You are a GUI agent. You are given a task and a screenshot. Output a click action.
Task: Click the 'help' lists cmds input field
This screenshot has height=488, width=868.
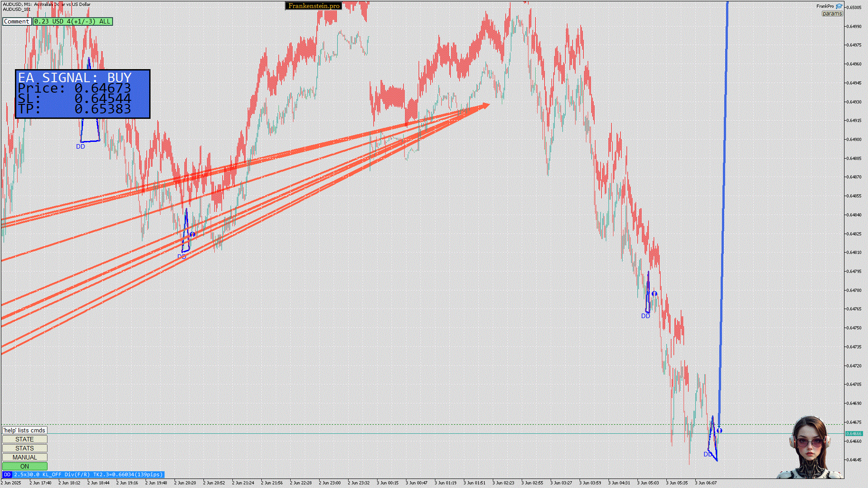pyautogui.click(x=24, y=430)
